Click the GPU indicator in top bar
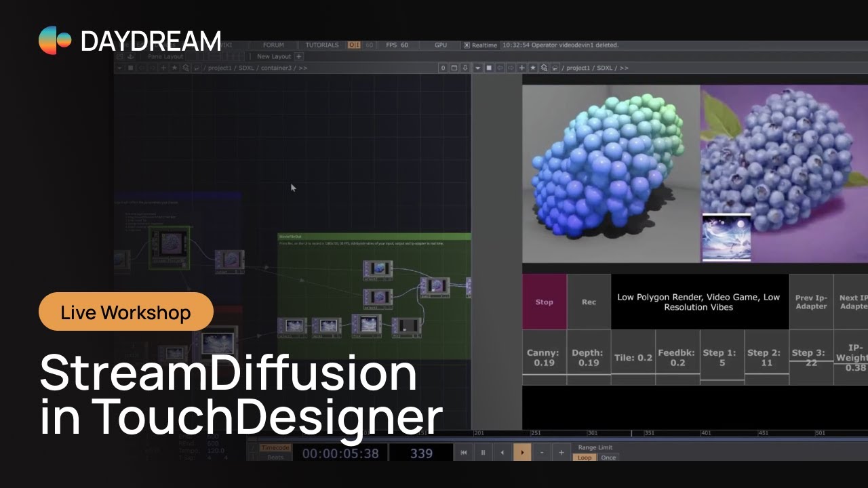Image resolution: width=868 pixels, height=488 pixels. [x=441, y=45]
